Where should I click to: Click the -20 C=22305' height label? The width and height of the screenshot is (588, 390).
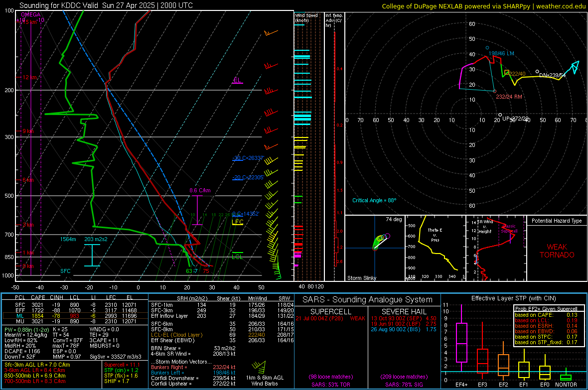[x=248, y=177]
